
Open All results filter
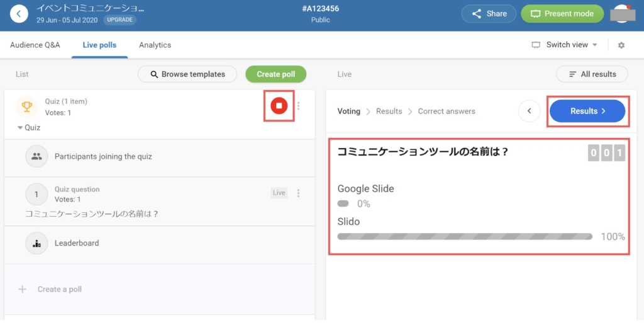pyautogui.click(x=592, y=74)
